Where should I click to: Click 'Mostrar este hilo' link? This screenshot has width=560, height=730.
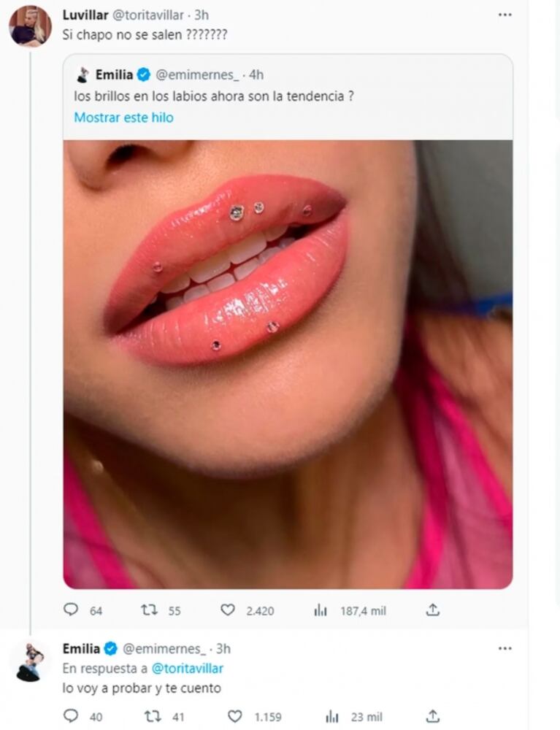tap(123, 117)
